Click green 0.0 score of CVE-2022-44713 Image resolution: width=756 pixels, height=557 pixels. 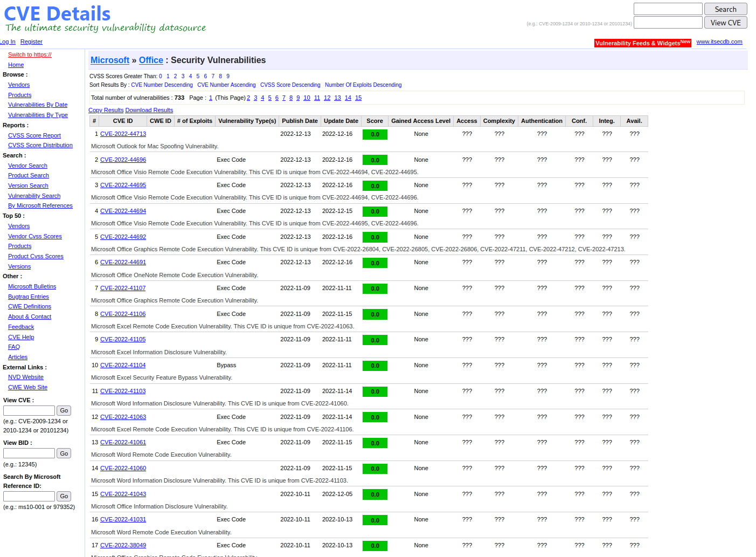[x=375, y=134]
